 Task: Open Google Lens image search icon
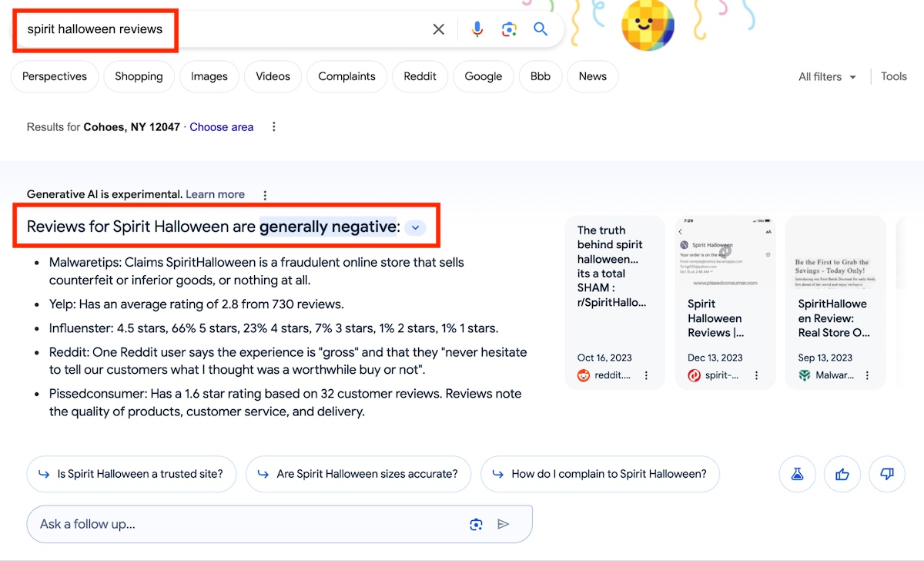(x=509, y=29)
